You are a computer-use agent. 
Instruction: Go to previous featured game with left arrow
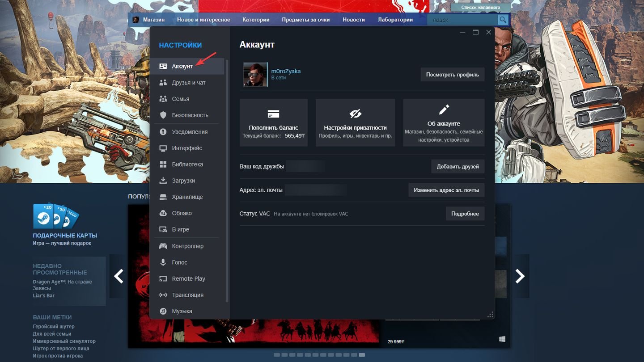tap(119, 276)
